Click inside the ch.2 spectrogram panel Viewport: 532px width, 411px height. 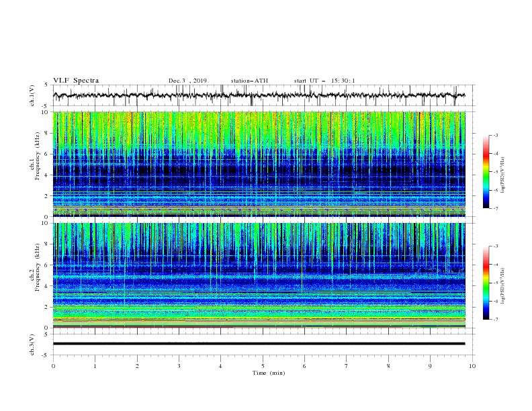pos(259,275)
